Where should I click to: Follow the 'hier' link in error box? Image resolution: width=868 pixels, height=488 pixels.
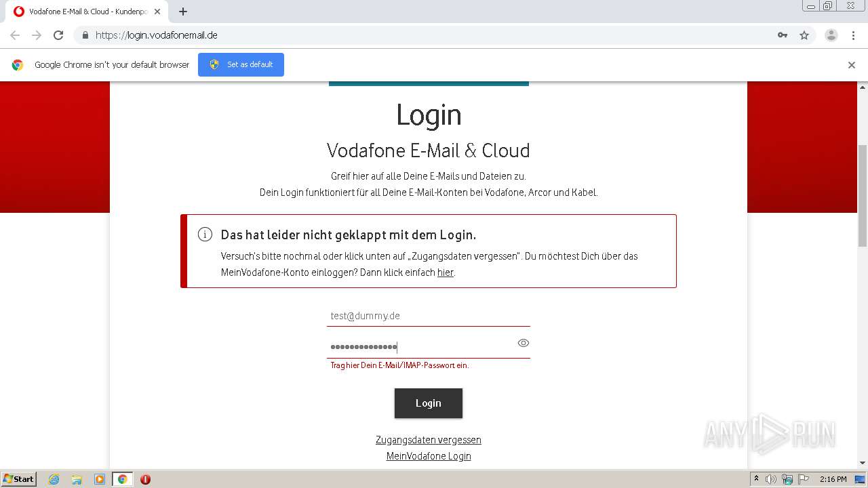(x=446, y=272)
